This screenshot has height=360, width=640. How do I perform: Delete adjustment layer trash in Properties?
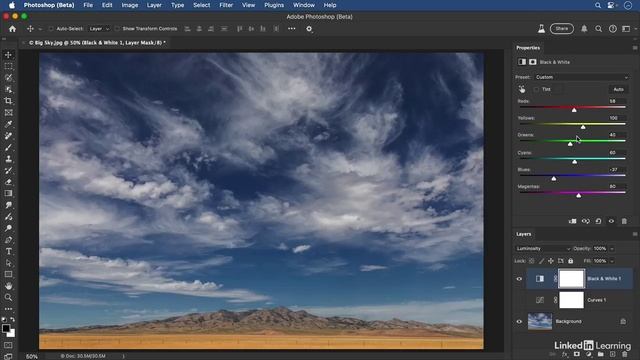(624, 221)
